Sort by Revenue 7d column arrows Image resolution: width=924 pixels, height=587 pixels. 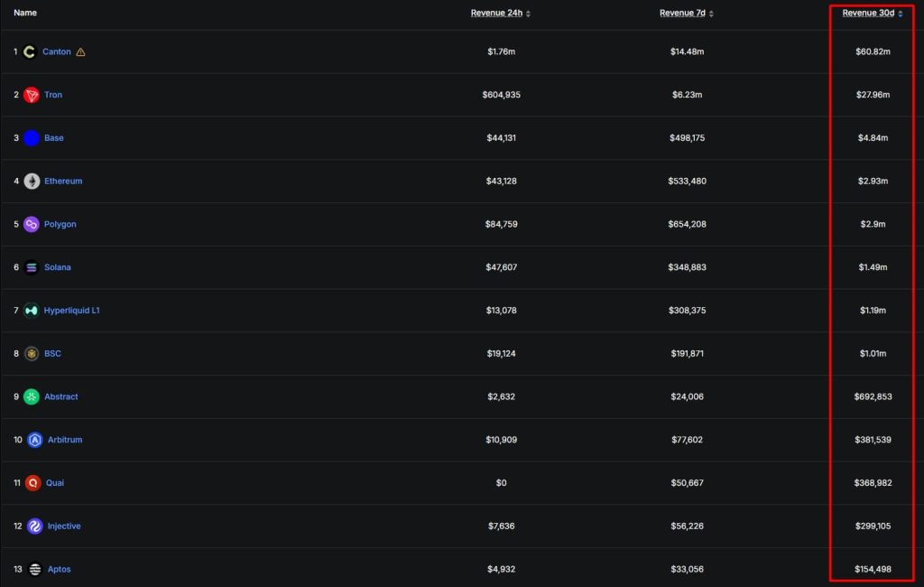(711, 14)
